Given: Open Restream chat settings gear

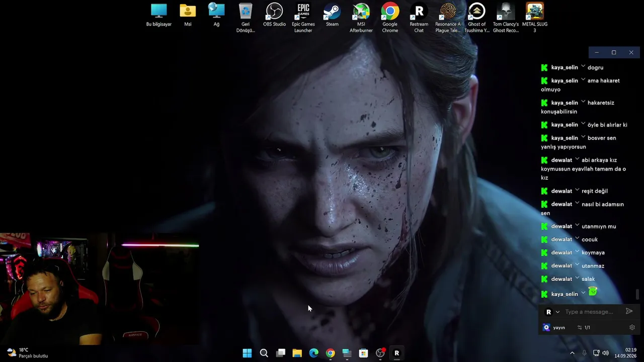Looking at the screenshot, I should pyautogui.click(x=632, y=327).
